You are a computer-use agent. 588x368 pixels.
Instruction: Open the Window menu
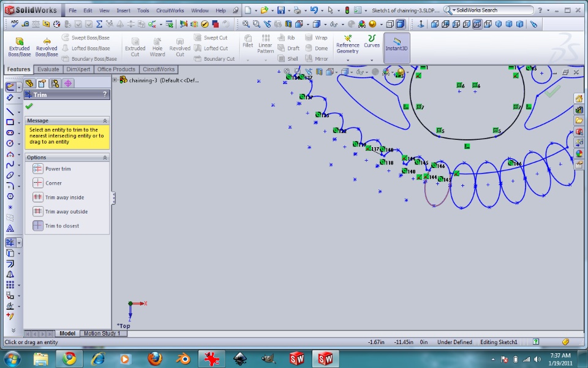coord(200,10)
